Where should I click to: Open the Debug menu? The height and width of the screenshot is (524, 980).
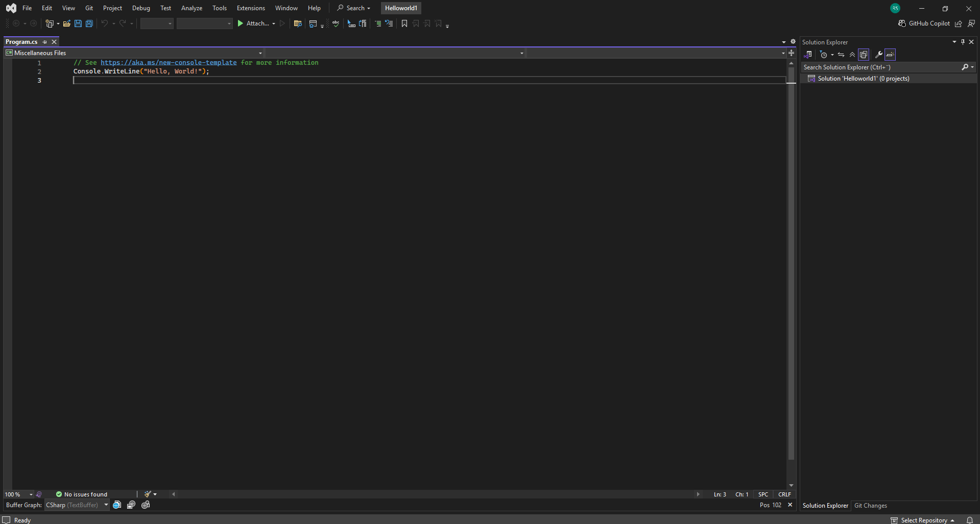141,8
